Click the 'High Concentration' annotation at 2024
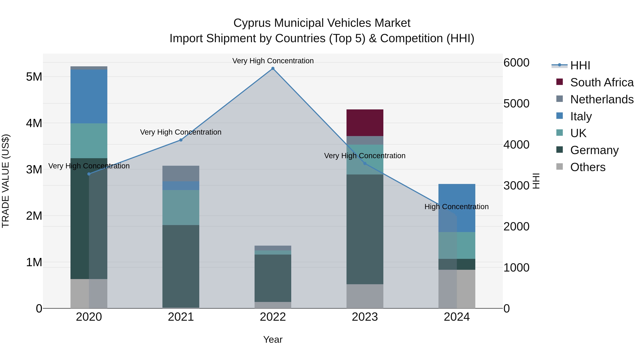Screen dimensions: 644x362 pos(457,207)
